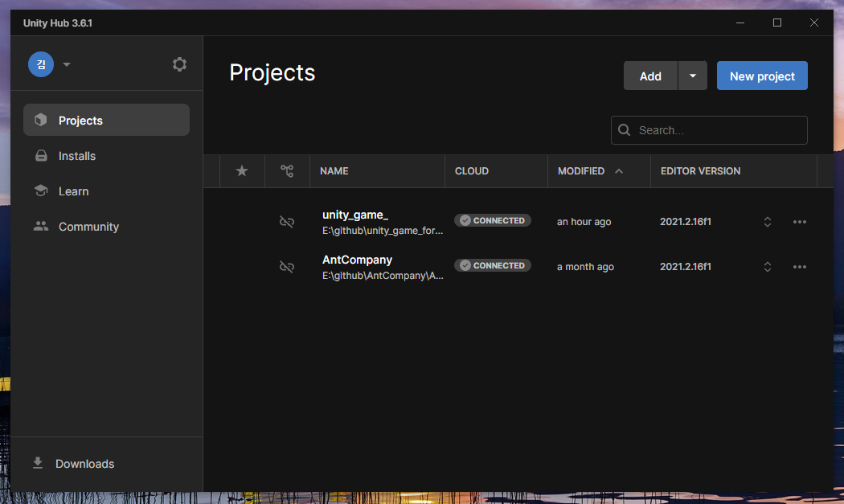Image resolution: width=844 pixels, height=504 pixels.
Task: Expand the Add button dropdown arrow
Action: click(693, 76)
